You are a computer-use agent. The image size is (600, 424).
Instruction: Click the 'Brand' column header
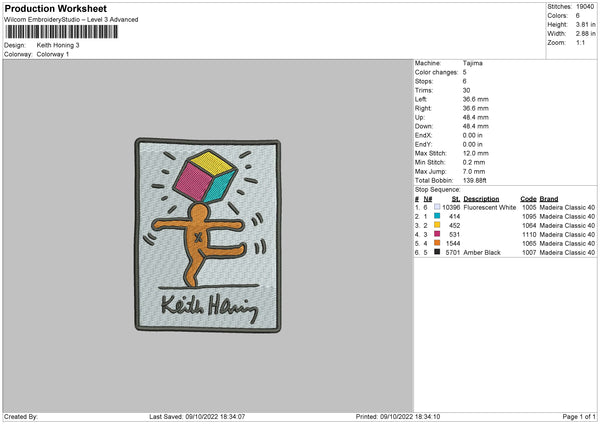(549, 199)
